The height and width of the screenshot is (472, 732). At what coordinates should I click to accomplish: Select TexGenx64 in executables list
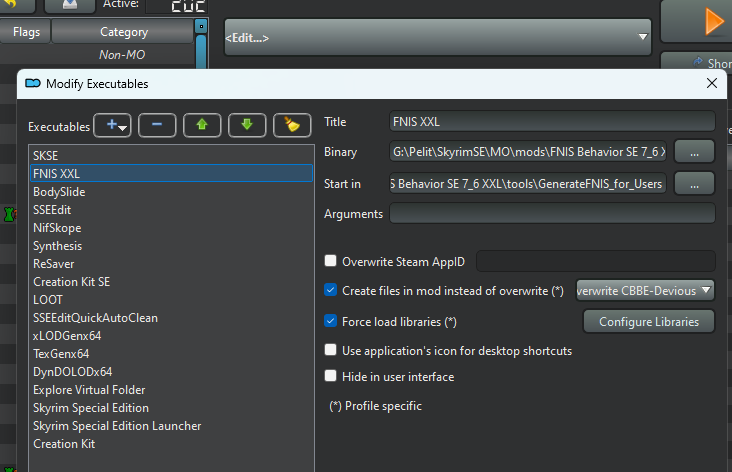[x=171, y=353]
